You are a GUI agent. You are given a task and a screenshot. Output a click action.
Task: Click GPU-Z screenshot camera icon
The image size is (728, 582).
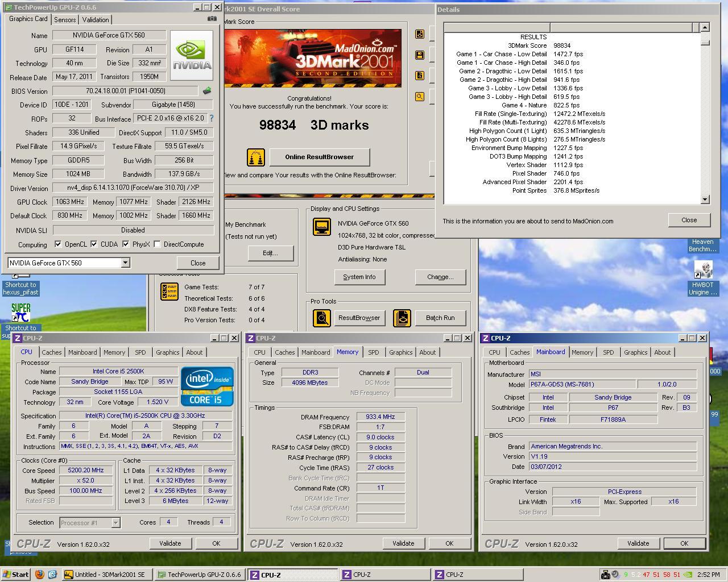click(x=212, y=19)
